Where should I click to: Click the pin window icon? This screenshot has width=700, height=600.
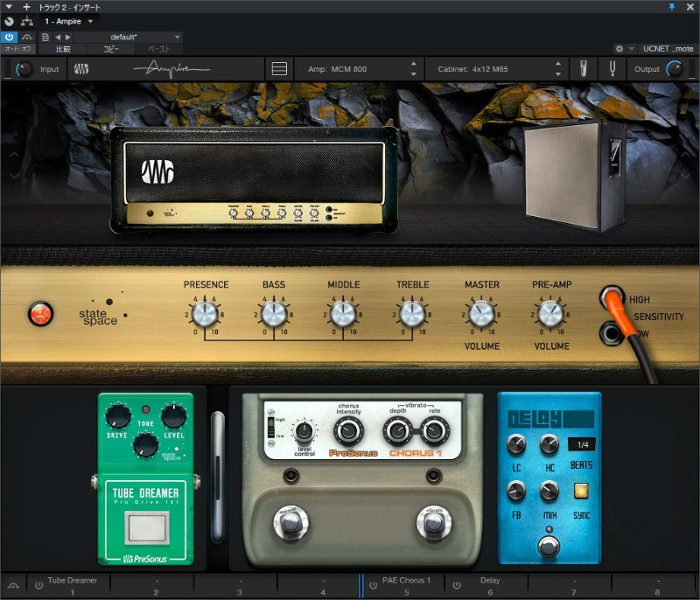coord(671,7)
